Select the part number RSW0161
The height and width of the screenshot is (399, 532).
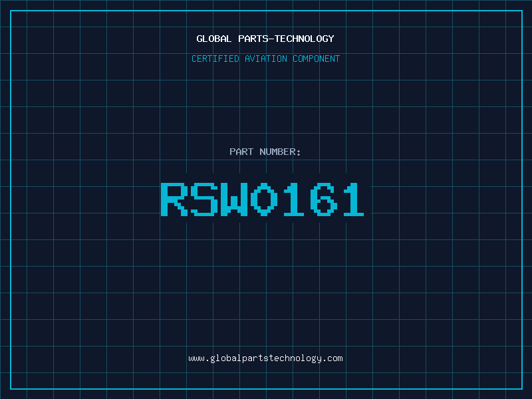[x=262, y=199]
